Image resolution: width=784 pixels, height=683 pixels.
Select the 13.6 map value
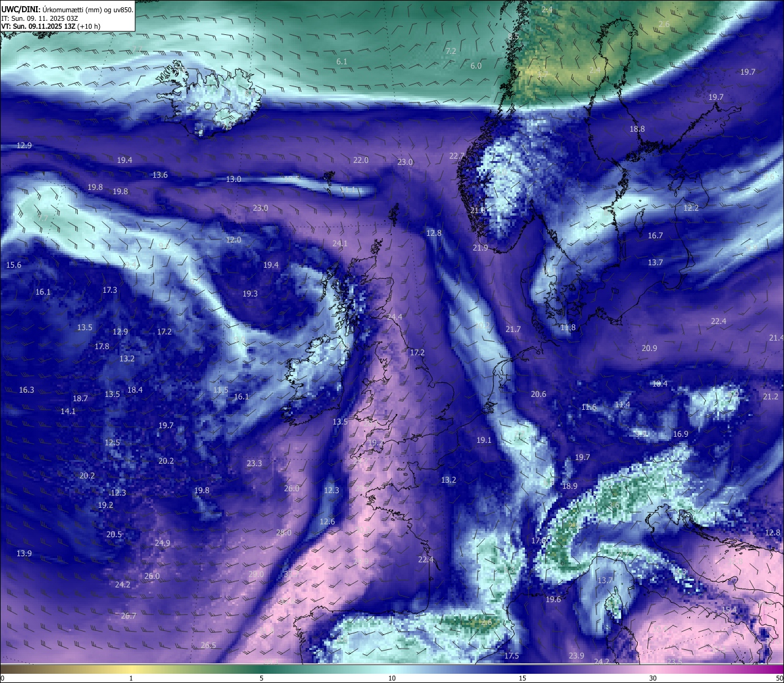(x=160, y=175)
